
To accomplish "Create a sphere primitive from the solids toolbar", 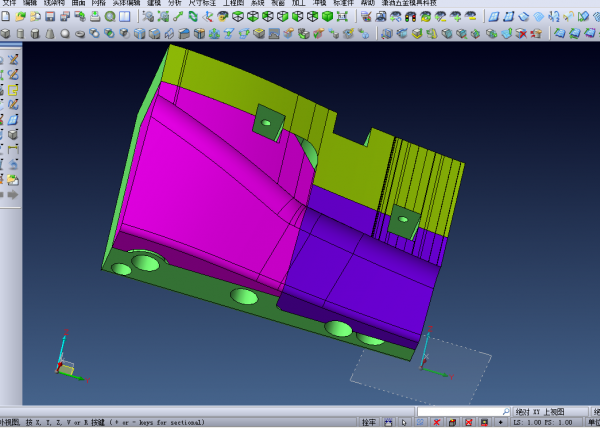I will click(x=65, y=33).
